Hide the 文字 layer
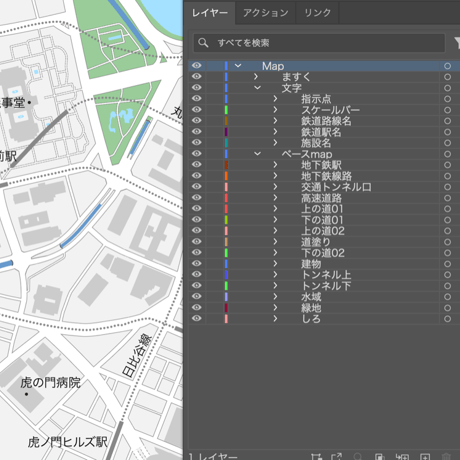 coord(197,88)
